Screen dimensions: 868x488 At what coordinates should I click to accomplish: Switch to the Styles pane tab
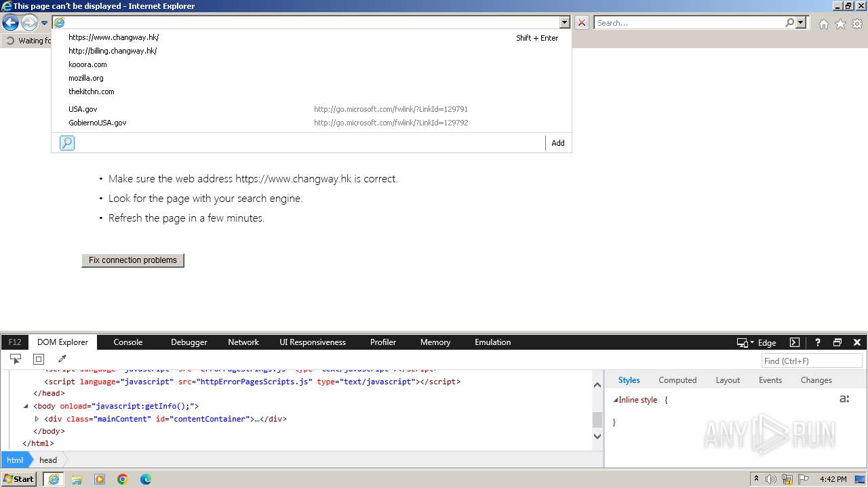pyautogui.click(x=629, y=380)
